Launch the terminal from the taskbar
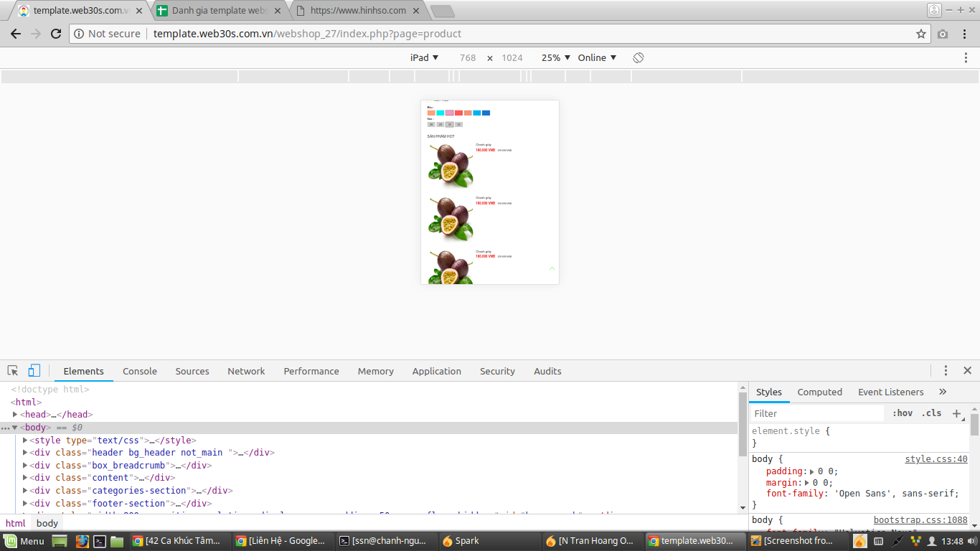Image resolution: width=980 pixels, height=551 pixels. (x=100, y=541)
